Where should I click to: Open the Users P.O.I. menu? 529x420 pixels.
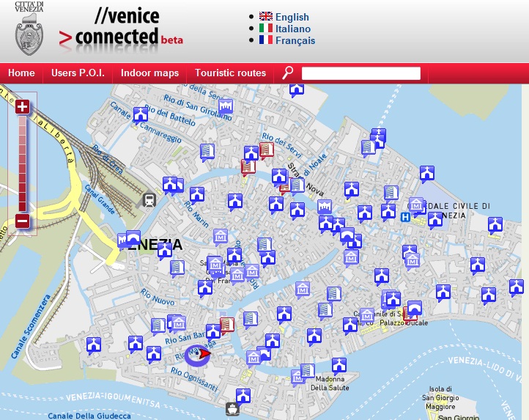(x=78, y=73)
